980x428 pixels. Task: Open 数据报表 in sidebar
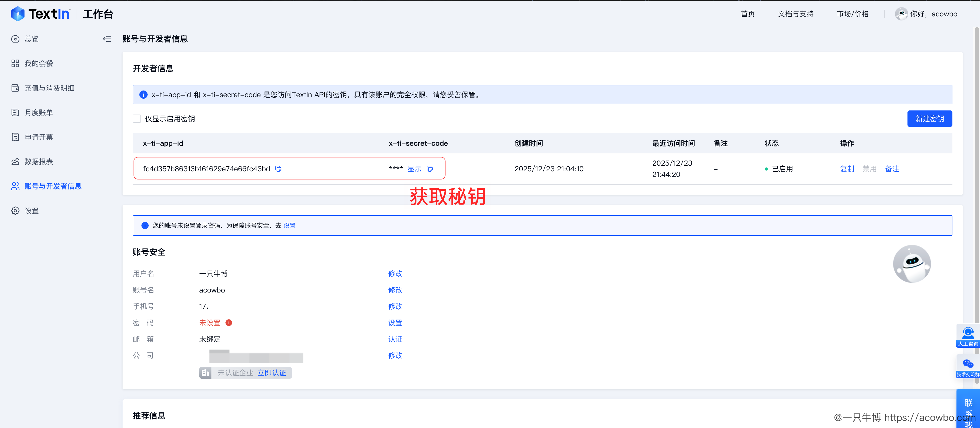(x=38, y=162)
